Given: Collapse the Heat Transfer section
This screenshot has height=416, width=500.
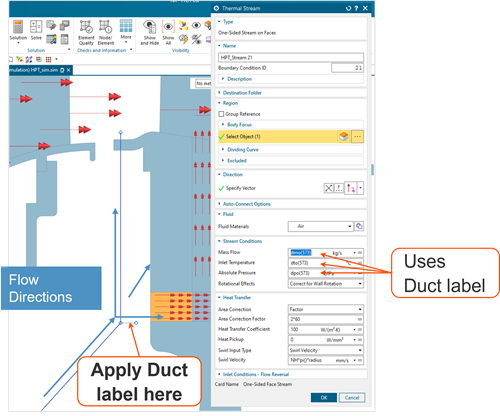Looking at the screenshot, I should (x=219, y=297).
